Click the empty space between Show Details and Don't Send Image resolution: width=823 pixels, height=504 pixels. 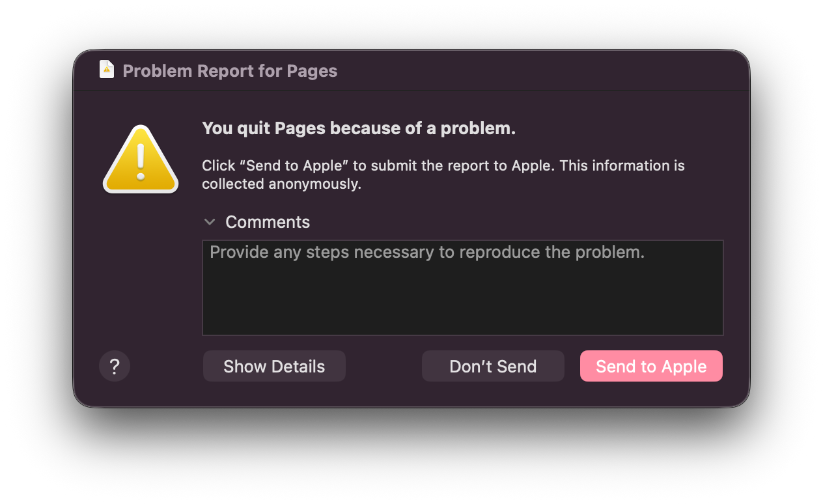click(x=384, y=366)
